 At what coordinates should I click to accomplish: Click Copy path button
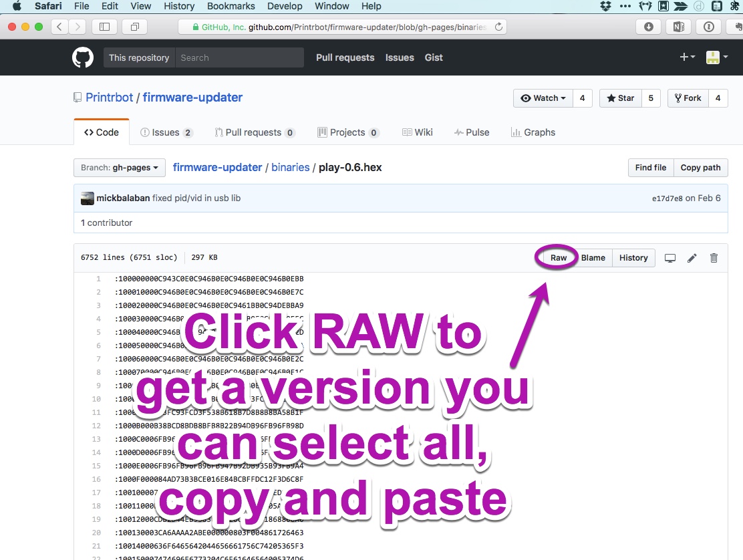coord(700,168)
